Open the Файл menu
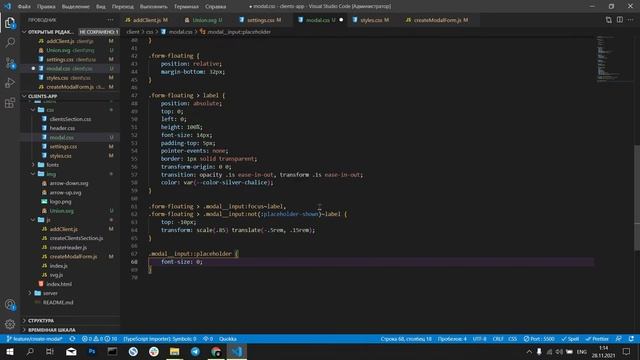 [x=24, y=7]
